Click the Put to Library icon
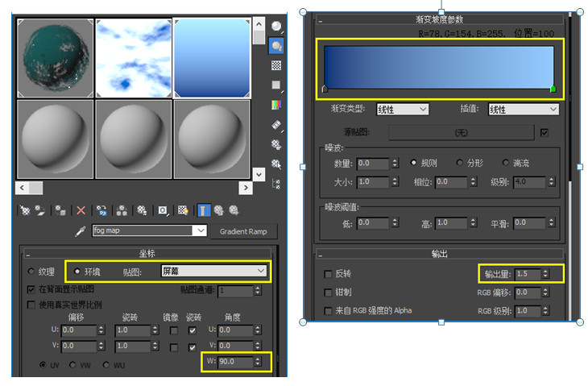Viewport: 588px width, 386px height. (x=142, y=210)
